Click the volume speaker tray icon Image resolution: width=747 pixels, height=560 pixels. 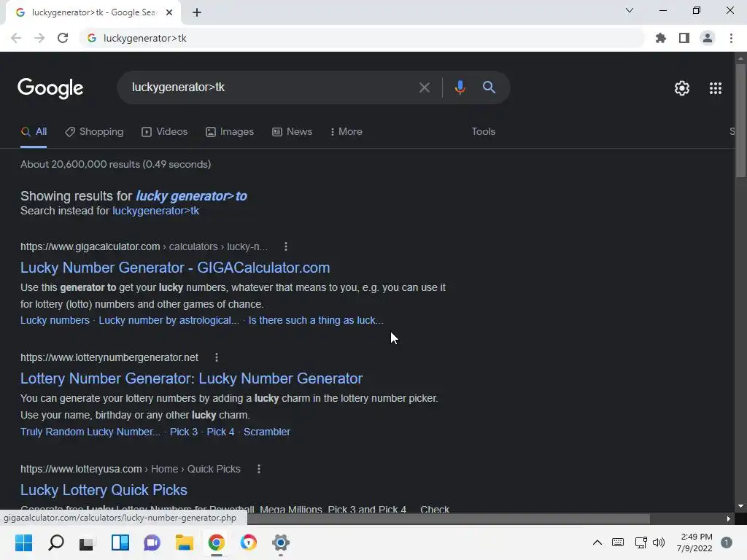[659, 542]
